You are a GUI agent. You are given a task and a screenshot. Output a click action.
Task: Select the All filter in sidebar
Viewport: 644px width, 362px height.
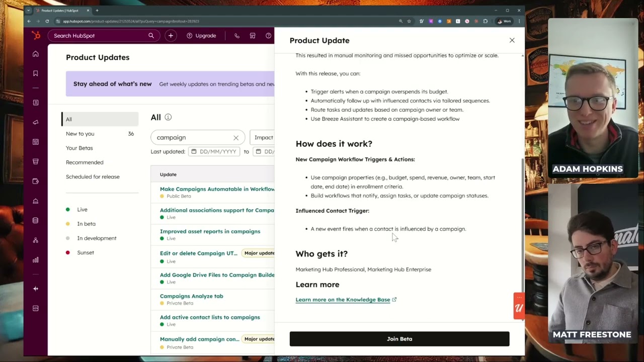100,119
